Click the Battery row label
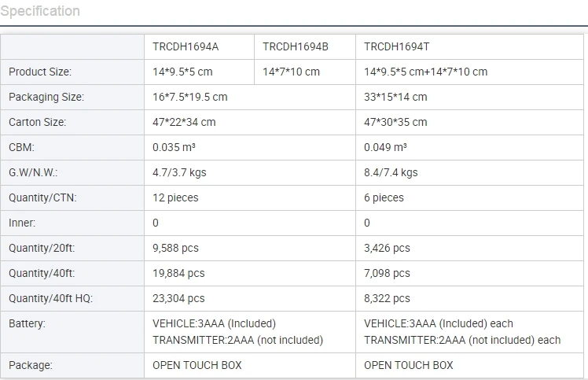The height and width of the screenshot is (380, 588). 27,323
